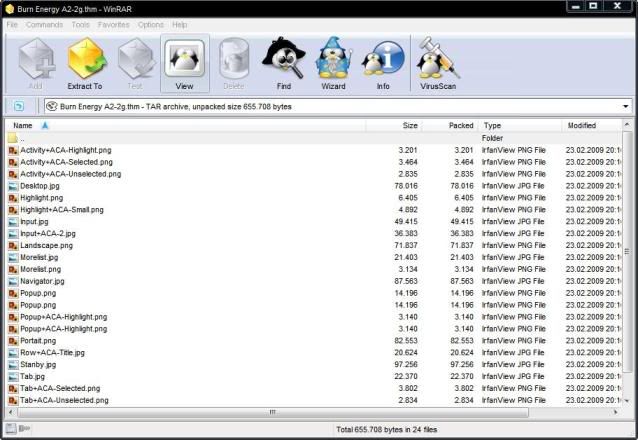Open the Favorites menu
The width and height of the screenshot is (638, 440).
[114, 25]
